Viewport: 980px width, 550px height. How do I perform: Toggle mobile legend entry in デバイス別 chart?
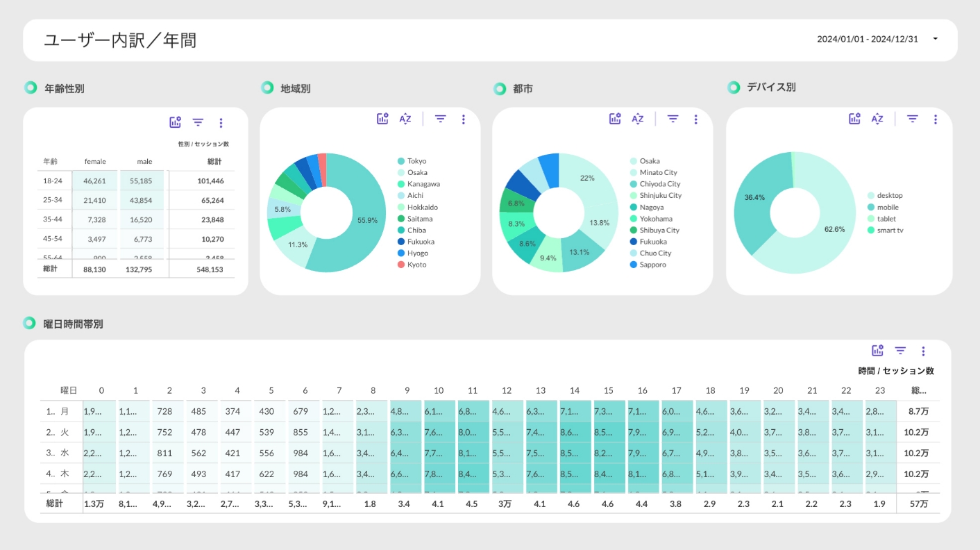tap(887, 207)
